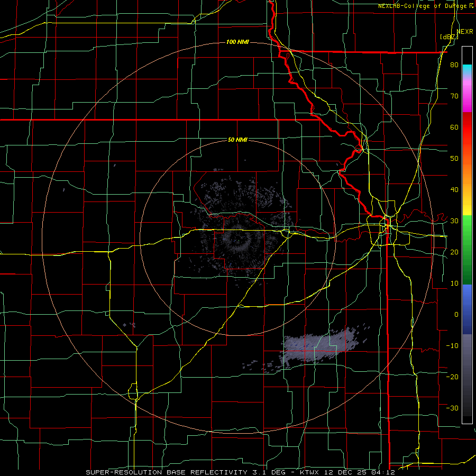Click the radar site center inside ground clutter
Screen dimensions: 476x476
239,241
